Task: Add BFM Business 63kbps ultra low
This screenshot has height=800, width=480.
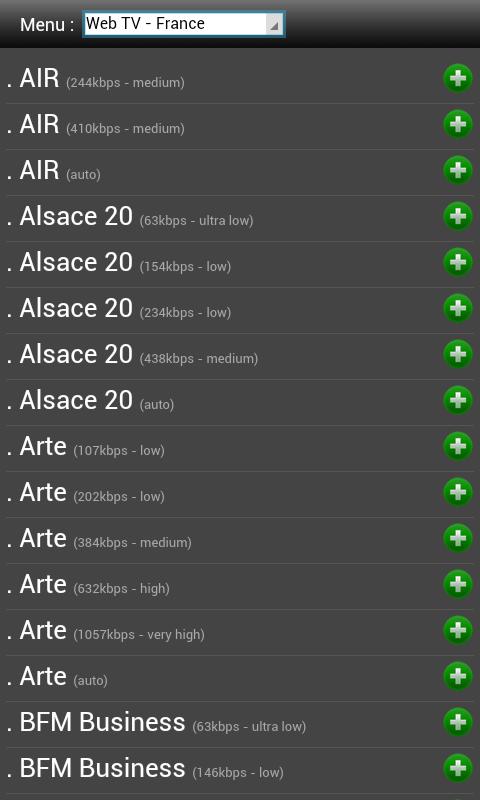Action: (x=458, y=722)
